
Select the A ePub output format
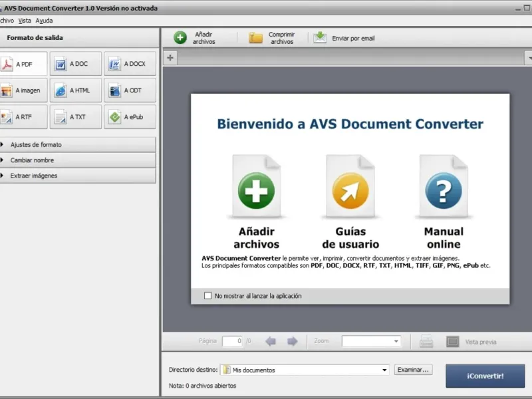pos(130,117)
